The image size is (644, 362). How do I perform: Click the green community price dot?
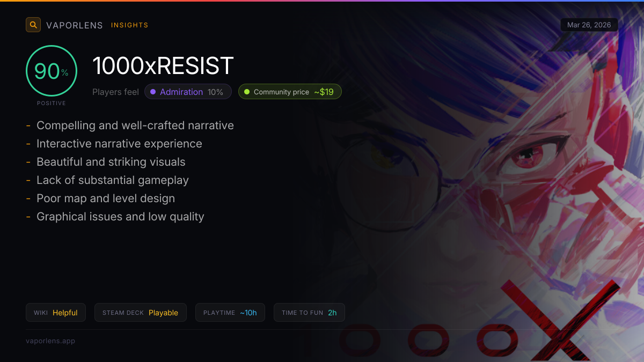pyautogui.click(x=247, y=92)
